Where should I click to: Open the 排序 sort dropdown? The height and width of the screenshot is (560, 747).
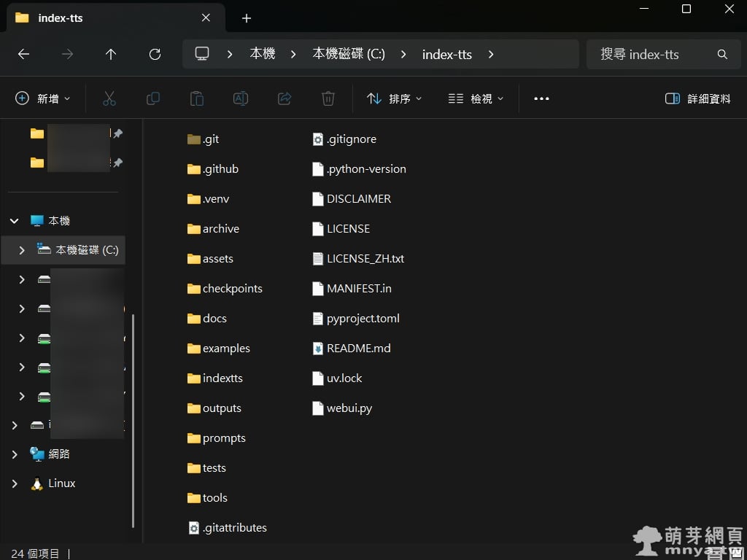395,98
